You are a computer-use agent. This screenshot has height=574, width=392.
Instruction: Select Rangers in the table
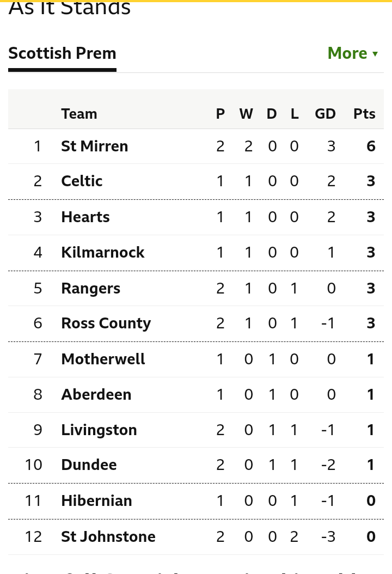coord(91,288)
